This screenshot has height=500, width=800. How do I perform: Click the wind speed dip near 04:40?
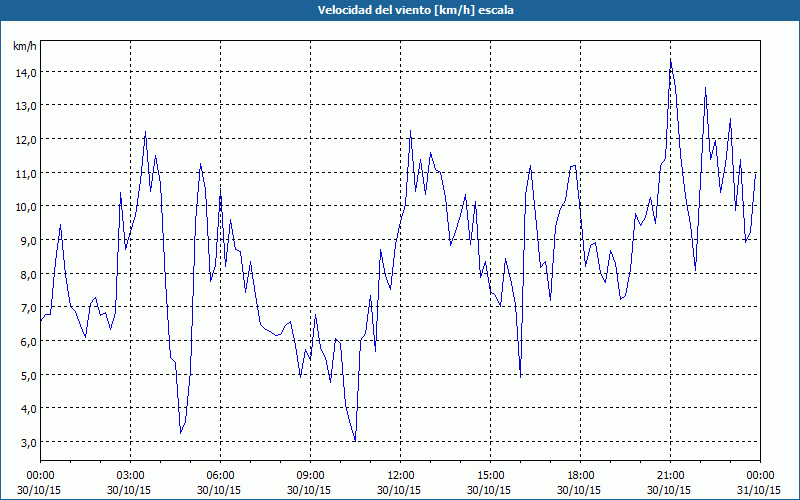pos(181,433)
